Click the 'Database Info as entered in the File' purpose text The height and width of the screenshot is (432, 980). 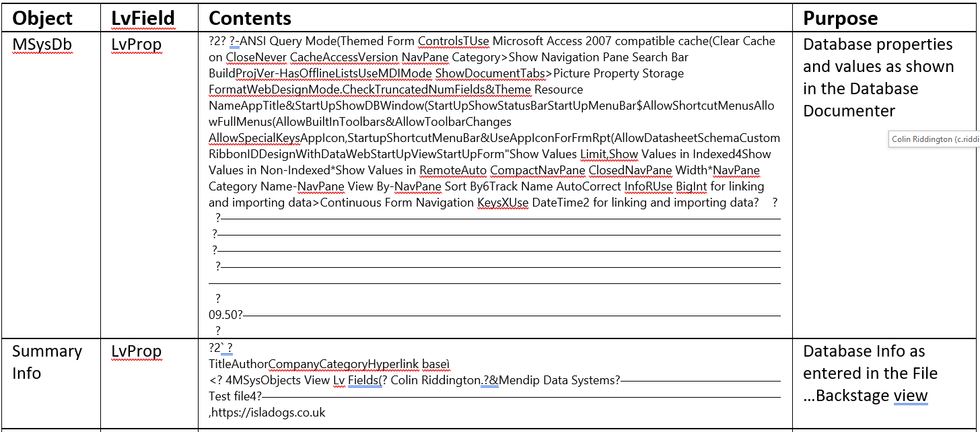click(870, 362)
